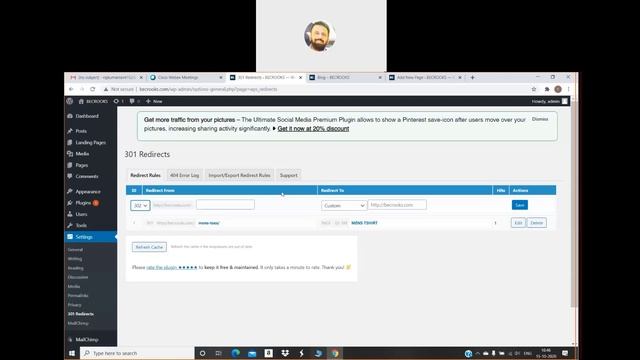Click the Redirect To URL input field
This screenshot has width=640, height=360.
click(397, 205)
